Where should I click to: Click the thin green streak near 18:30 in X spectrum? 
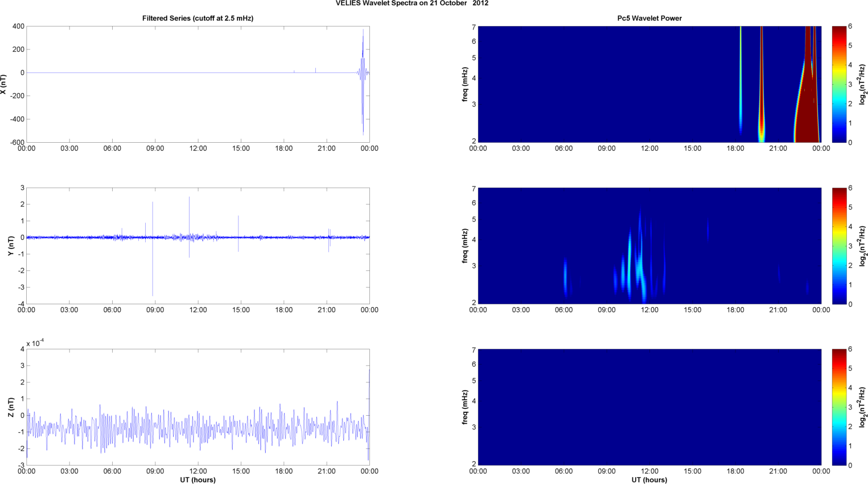coord(741,80)
